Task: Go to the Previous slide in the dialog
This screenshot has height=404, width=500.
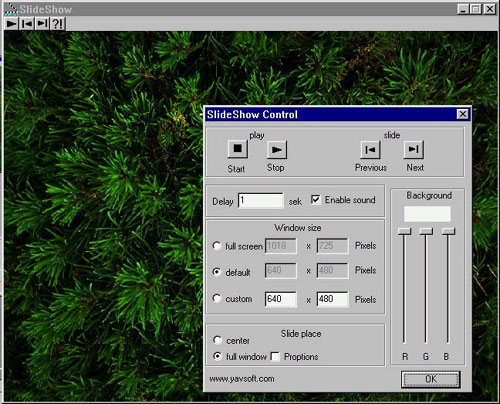Action: pyautogui.click(x=370, y=150)
